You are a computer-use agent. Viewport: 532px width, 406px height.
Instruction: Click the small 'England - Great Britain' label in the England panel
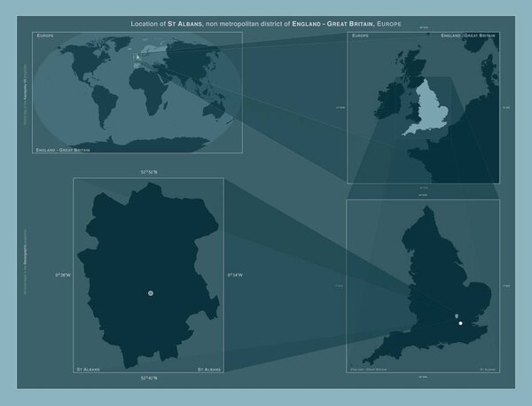369,370
